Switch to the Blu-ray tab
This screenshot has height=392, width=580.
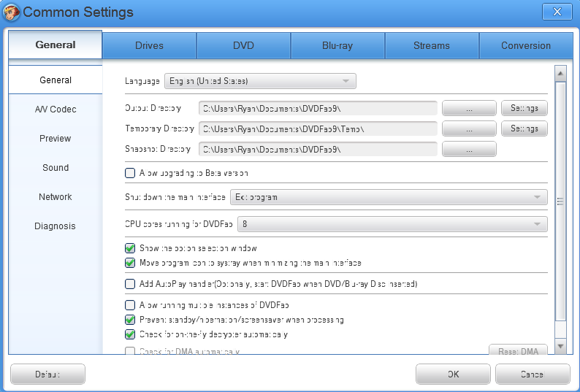coord(337,45)
